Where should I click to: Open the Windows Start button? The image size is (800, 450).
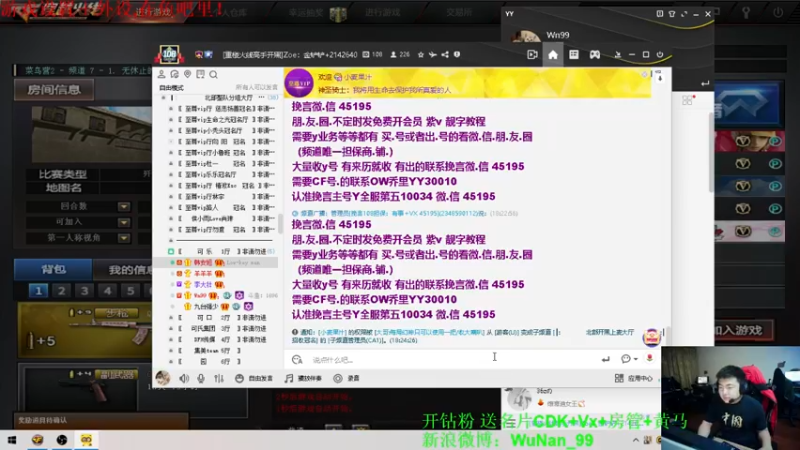[12, 440]
